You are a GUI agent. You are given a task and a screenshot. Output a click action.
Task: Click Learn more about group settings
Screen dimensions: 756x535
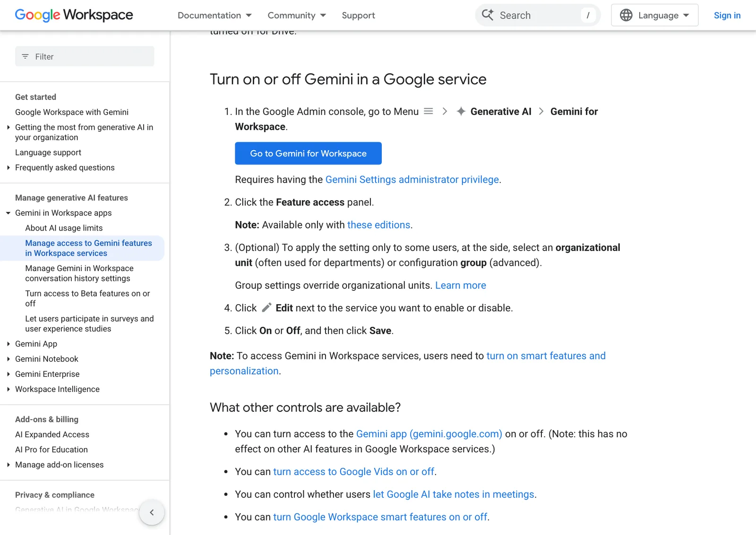pyautogui.click(x=461, y=285)
